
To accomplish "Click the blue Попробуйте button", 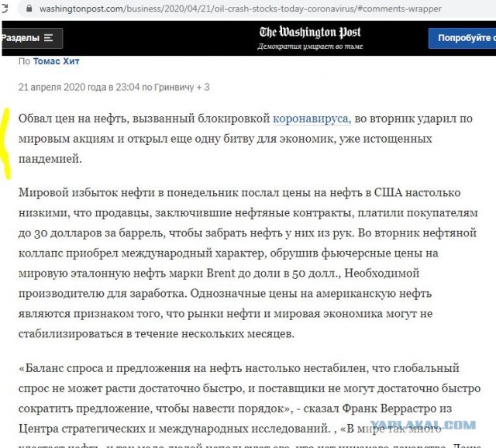I will (x=462, y=38).
